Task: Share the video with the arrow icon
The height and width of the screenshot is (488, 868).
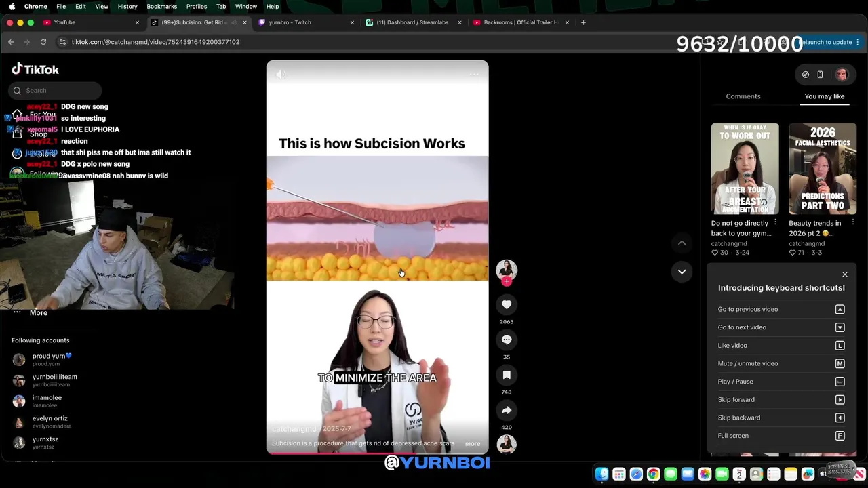Action: pyautogui.click(x=507, y=411)
